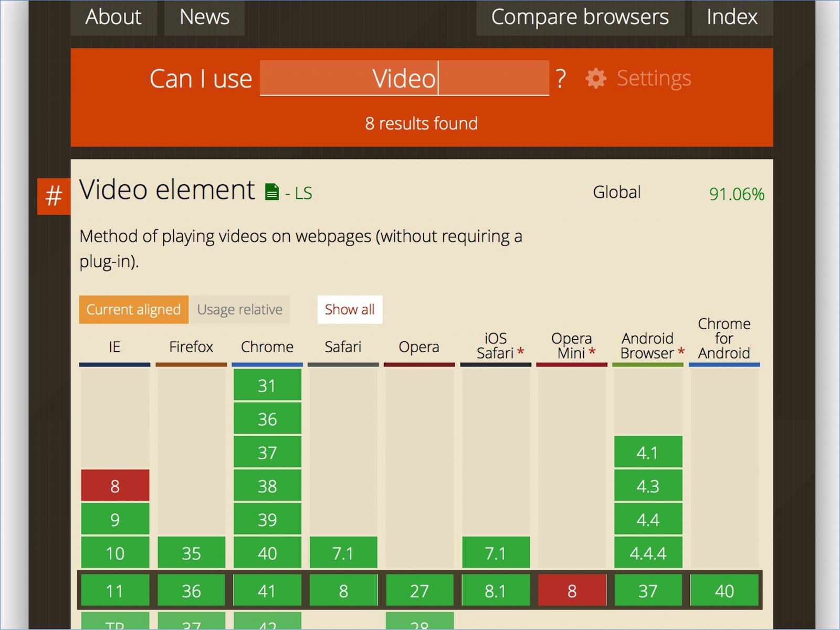This screenshot has height=630, width=840.
Task: Click the LS status label
Action: click(303, 193)
